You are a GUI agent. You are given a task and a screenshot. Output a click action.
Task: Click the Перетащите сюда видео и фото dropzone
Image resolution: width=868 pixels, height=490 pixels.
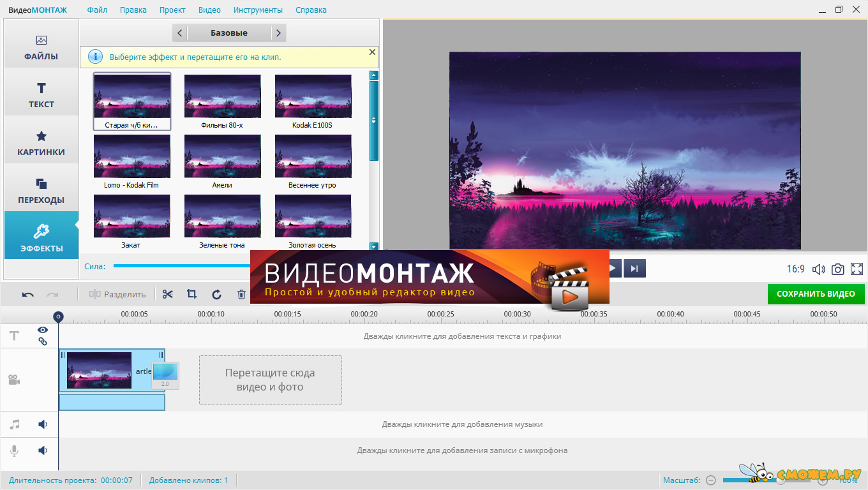click(271, 380)
